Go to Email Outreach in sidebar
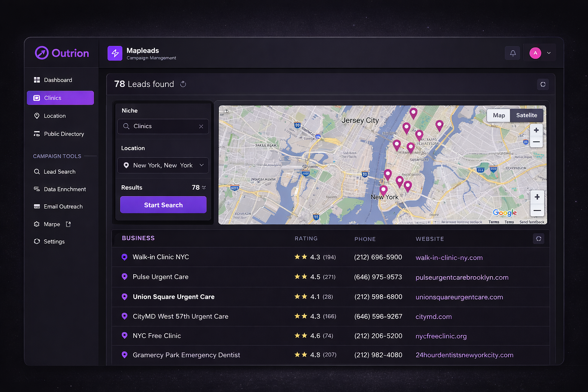 click(63, 207)
